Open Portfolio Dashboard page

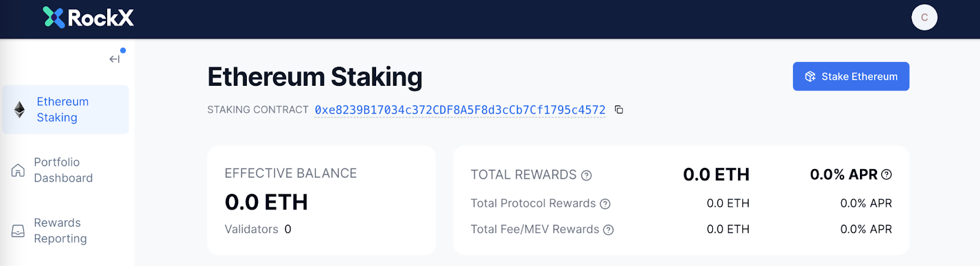click(63, 170)
